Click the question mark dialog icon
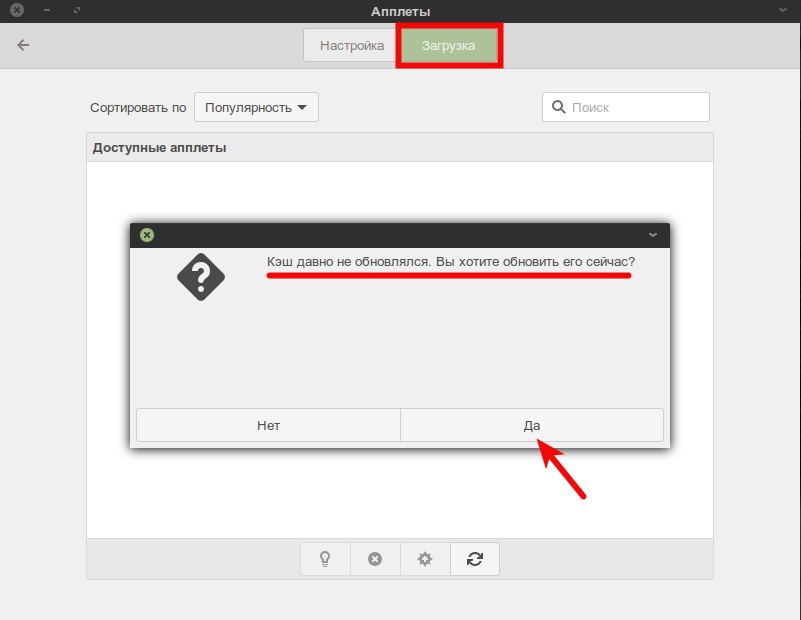 pos(201,277)
